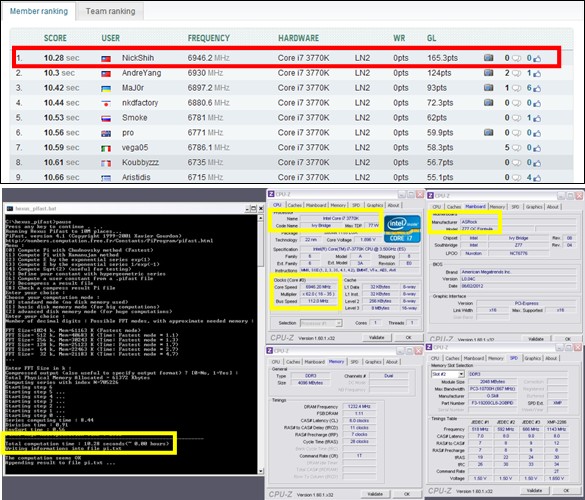Open the comment bubble icon in vega05's row
Viewport: 585px width, 500px height.
(x=516, y=148)
